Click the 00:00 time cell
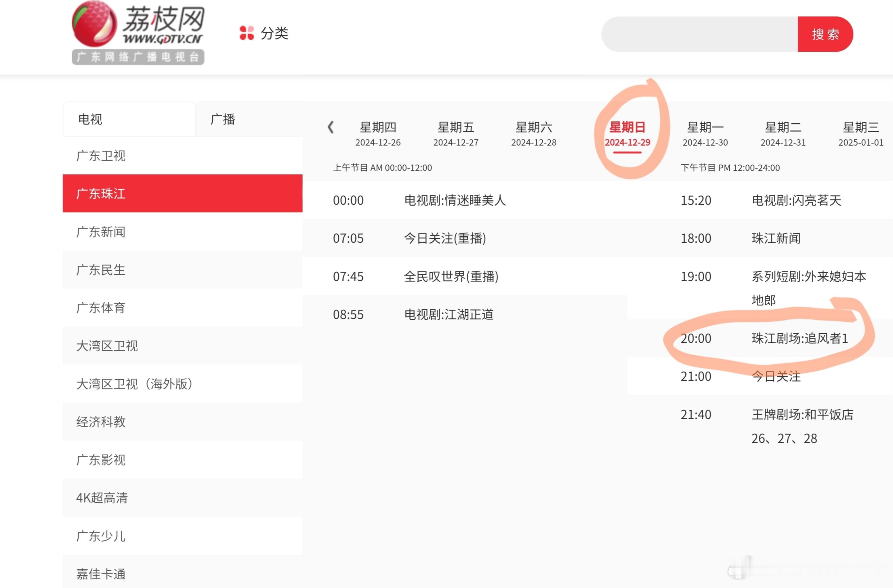893x588 pixels. click(348, 200)
